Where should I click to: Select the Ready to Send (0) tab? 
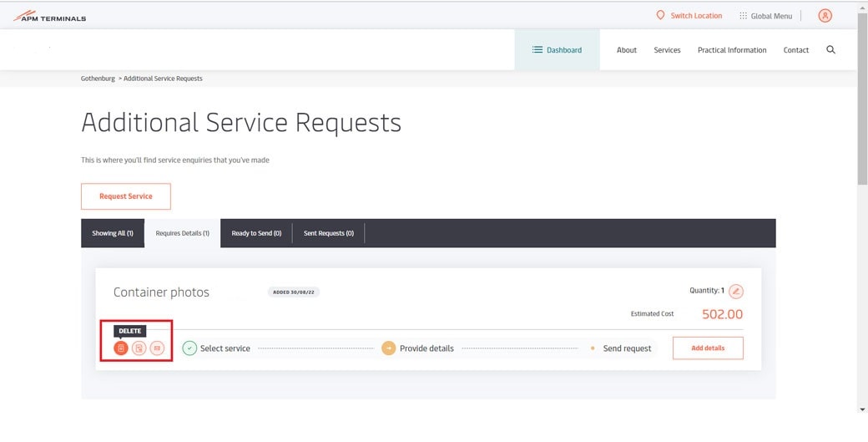[x=256, y=233]
